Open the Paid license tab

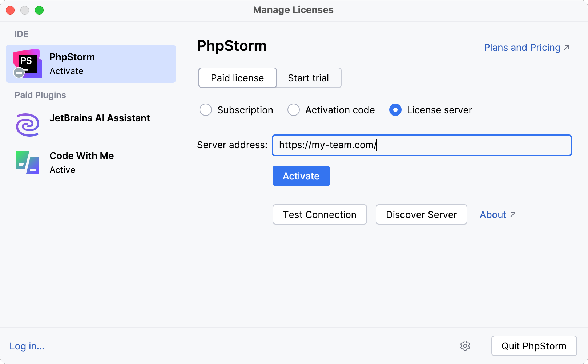[237, 78]
